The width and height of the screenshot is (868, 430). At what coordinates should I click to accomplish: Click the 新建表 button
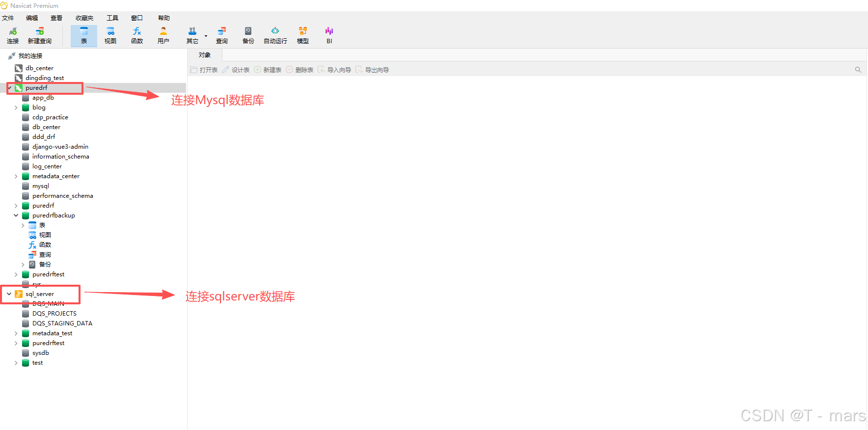tap(268, 70)
